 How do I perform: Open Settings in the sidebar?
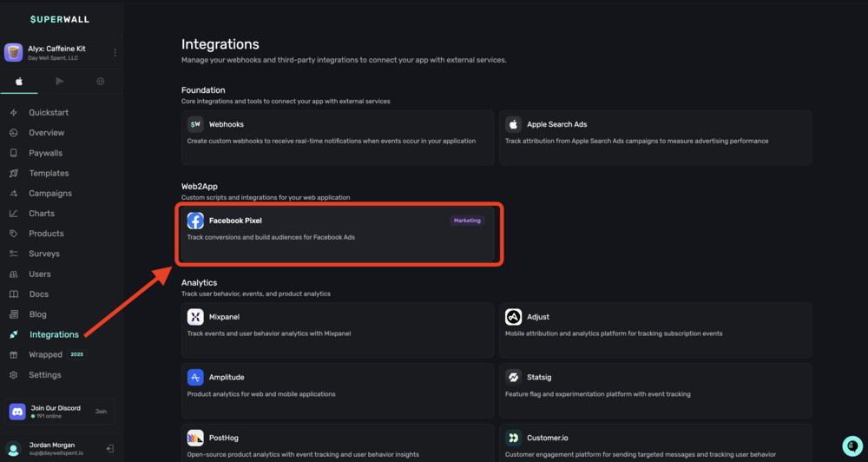45,375
